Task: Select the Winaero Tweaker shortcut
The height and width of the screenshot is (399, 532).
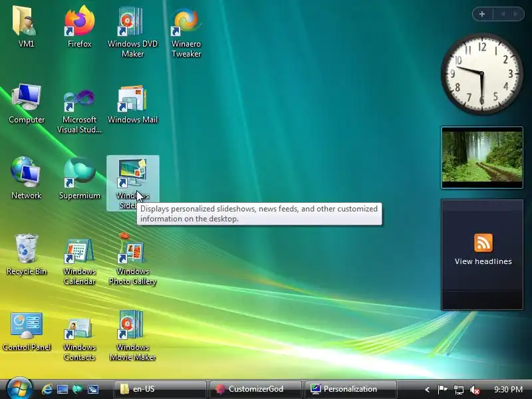Action: (x=186, y=32)
